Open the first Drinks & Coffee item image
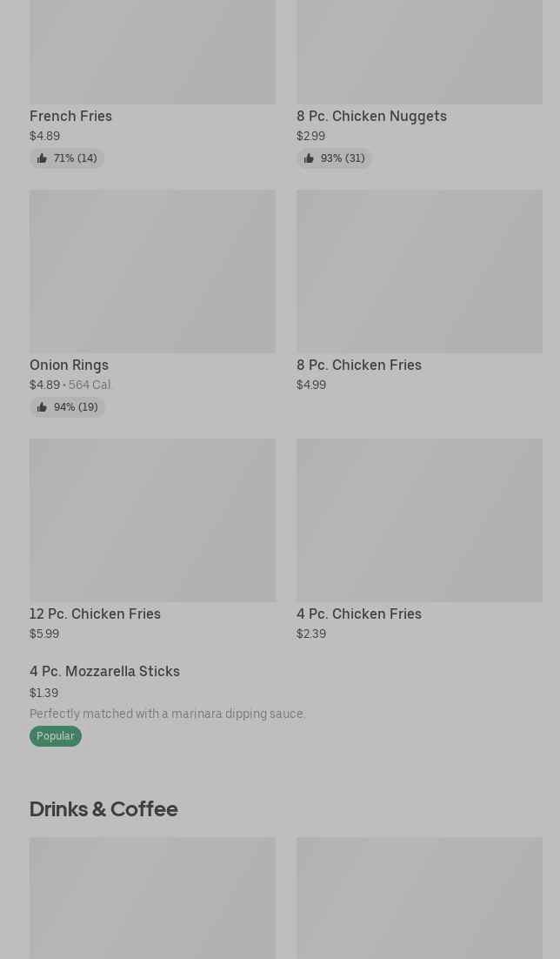The image size is (560, 959). pyautogui.click(x=152, y=898)
